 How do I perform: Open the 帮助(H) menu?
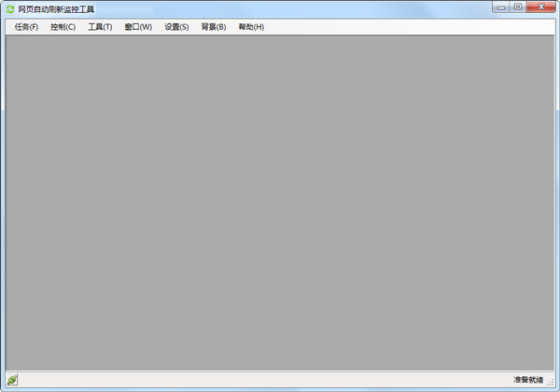251,27
